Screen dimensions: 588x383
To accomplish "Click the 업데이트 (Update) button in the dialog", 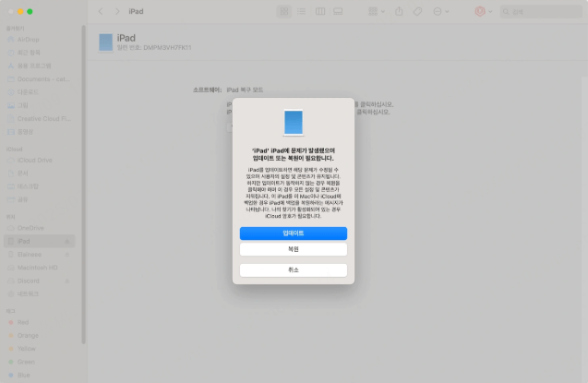I will click(294, 233).
